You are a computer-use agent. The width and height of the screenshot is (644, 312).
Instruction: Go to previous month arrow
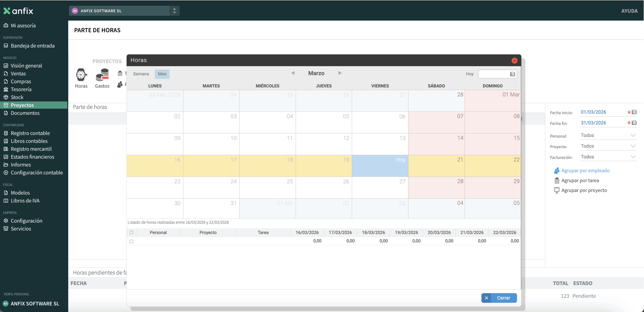[293, 73]
